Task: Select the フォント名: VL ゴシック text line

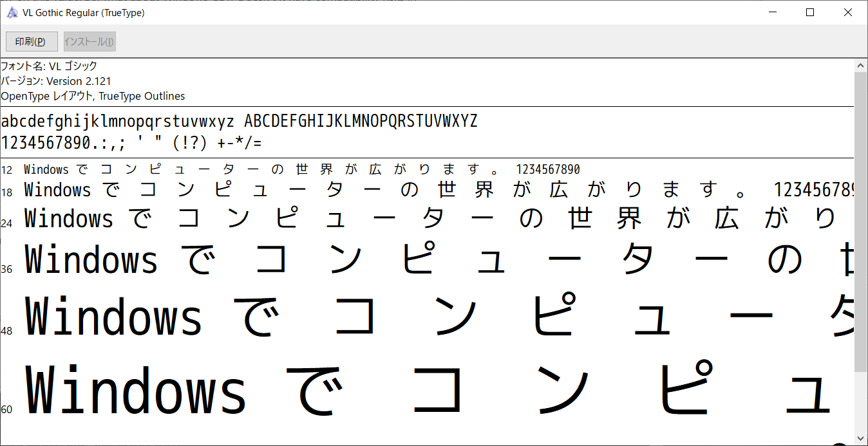Action: pos(50,66)
